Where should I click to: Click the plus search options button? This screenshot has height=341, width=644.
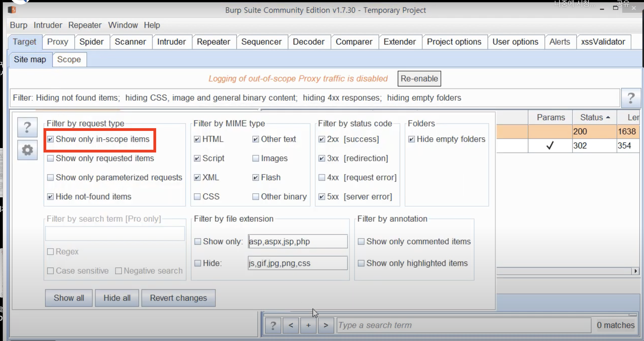click(308, 325)
